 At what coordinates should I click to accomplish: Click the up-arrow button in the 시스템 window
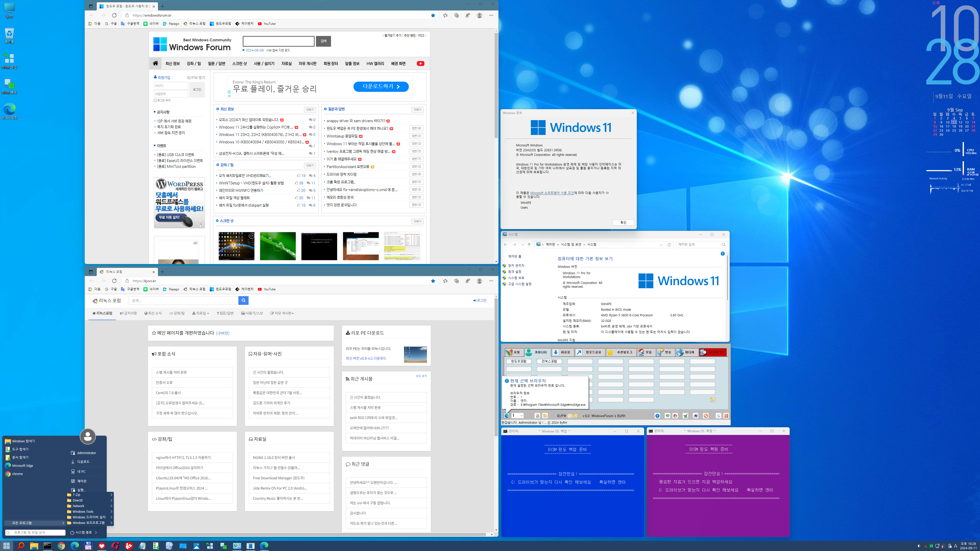529,245
